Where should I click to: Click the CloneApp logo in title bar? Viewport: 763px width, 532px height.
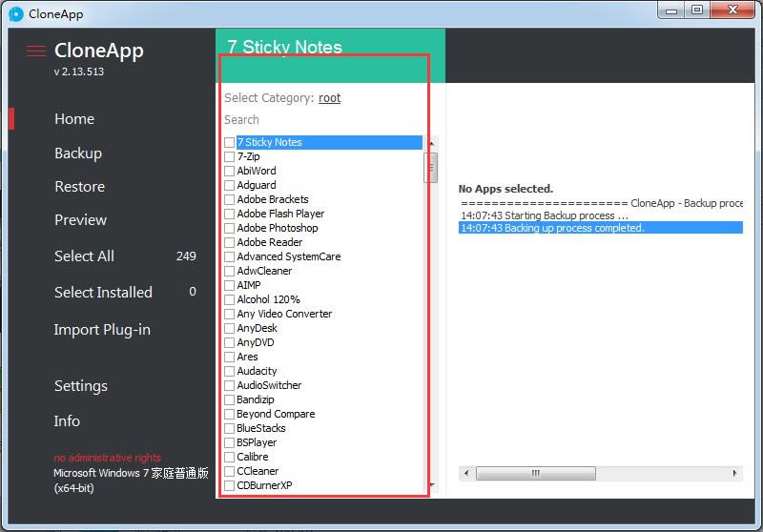pyautogui.click(x=16, y=14)
